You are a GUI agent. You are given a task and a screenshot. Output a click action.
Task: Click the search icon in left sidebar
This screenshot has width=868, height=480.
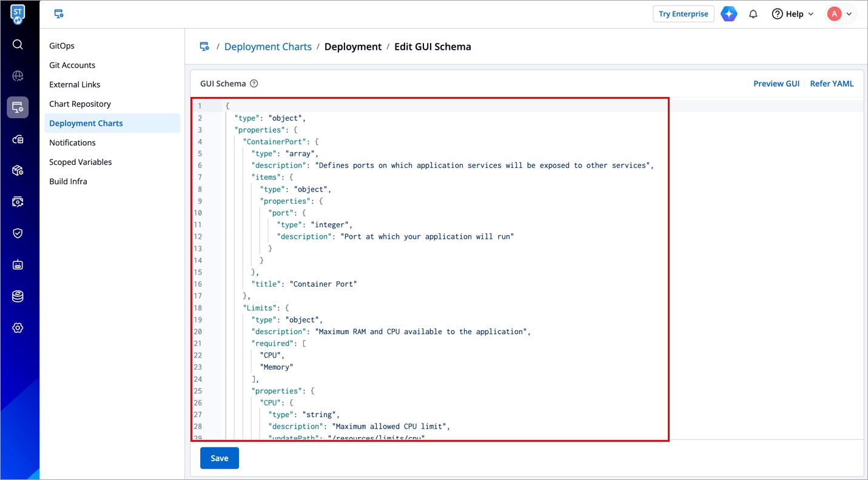click(18, 45)
